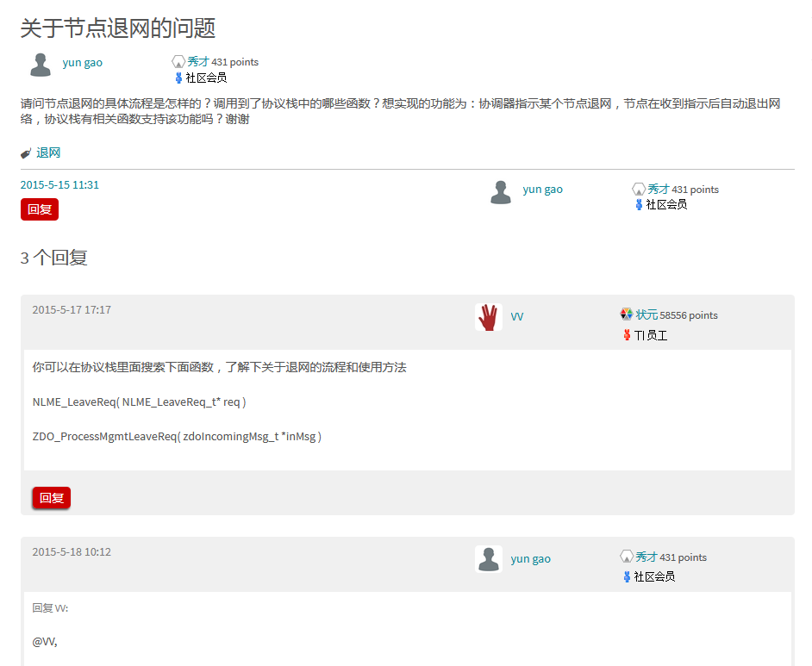The image size is (812, 666).
Task: Open yun gao's avatar beside the question title
Action: (41, 65)
